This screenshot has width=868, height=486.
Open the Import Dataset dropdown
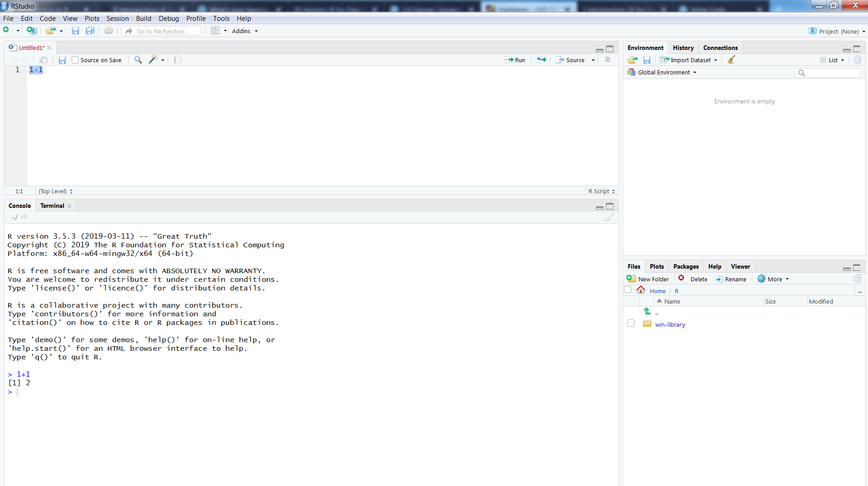(689, 60)
